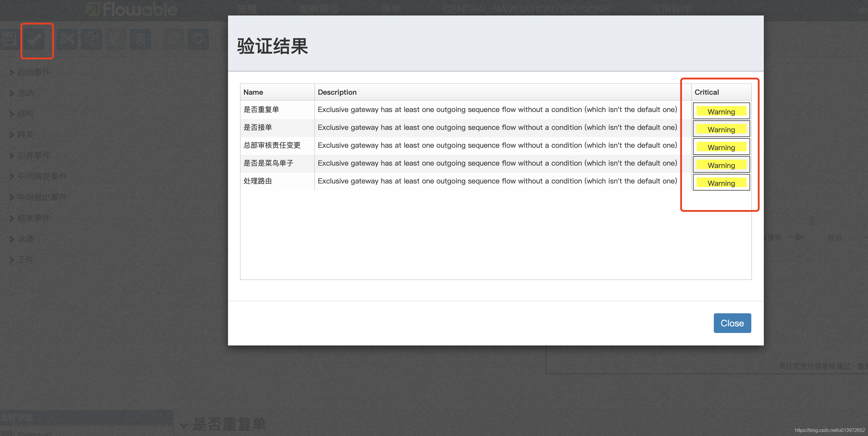Expand the 边界事件 palette group
This screenshot has width=868, height=436.
pyautogui.click(x=33, y=155)
